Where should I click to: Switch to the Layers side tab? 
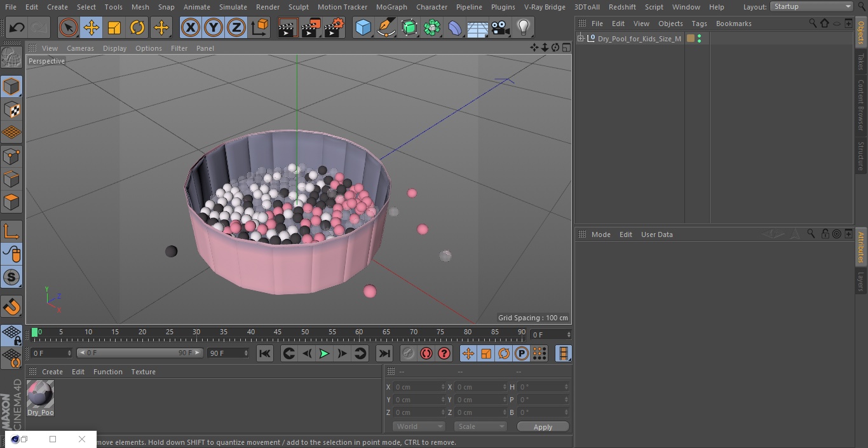(861, 280)
